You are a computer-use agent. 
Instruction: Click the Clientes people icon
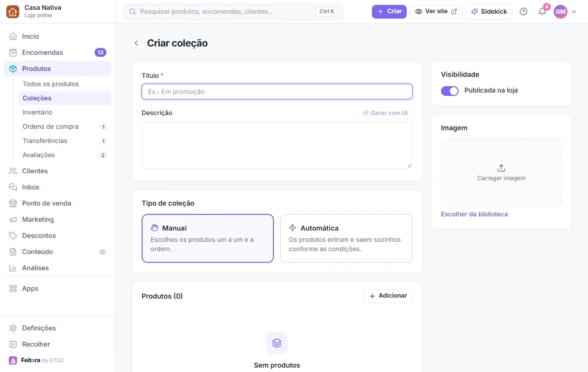pos(13,171)
